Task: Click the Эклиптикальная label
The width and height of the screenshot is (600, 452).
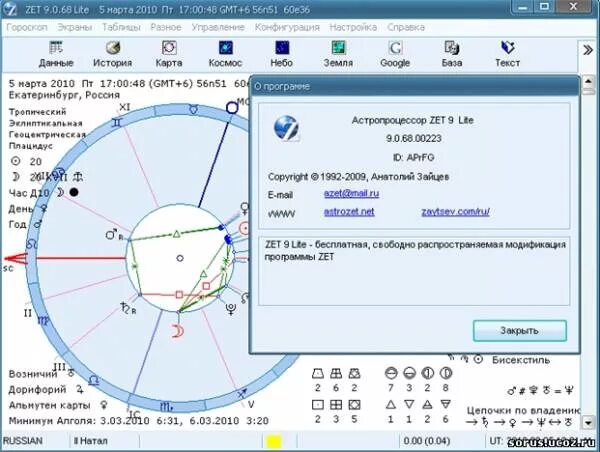Action: coord(46,123)
